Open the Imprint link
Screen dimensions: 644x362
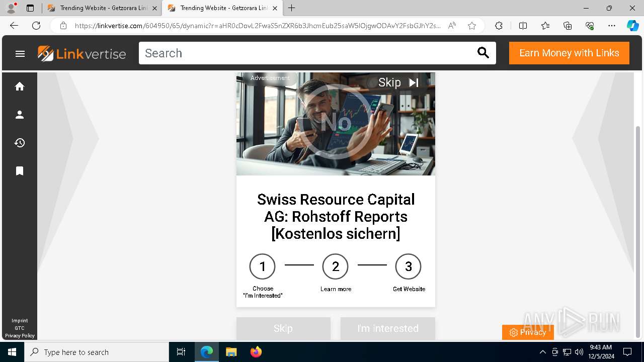tap(20, 321)
